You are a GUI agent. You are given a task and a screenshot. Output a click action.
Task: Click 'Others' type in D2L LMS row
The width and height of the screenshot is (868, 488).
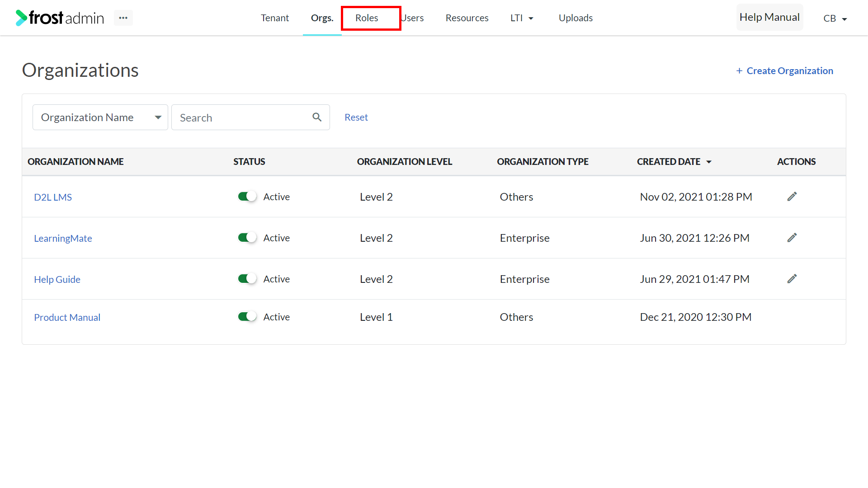tap(516, 197)
